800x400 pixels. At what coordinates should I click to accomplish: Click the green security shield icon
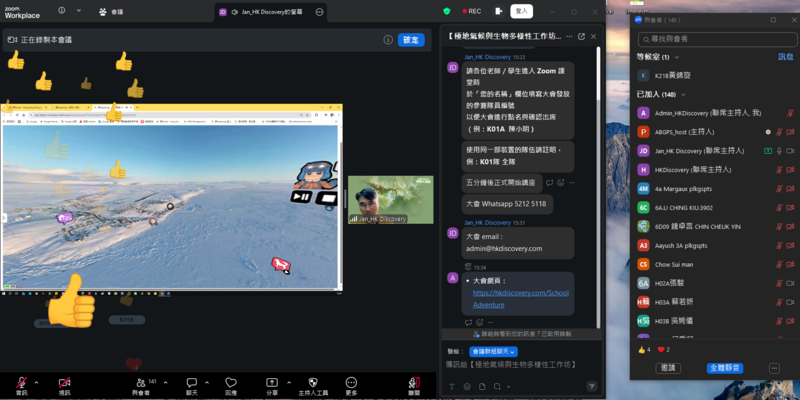coord(446,11)
